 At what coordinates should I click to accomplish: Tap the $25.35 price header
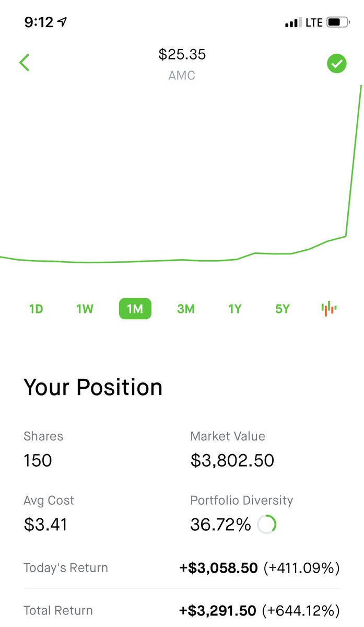[182, 54]
